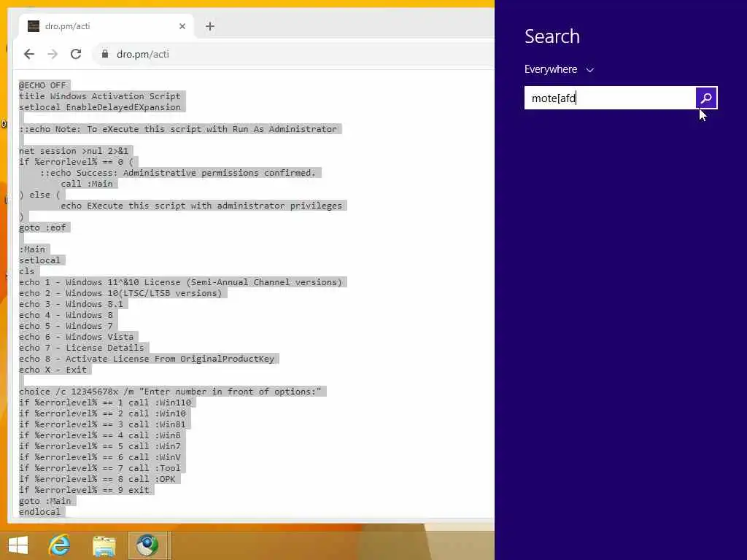This screenshot has height=560, width=747.
Task: Click the 'call :Win110' line
Action: tap(105, 402)
